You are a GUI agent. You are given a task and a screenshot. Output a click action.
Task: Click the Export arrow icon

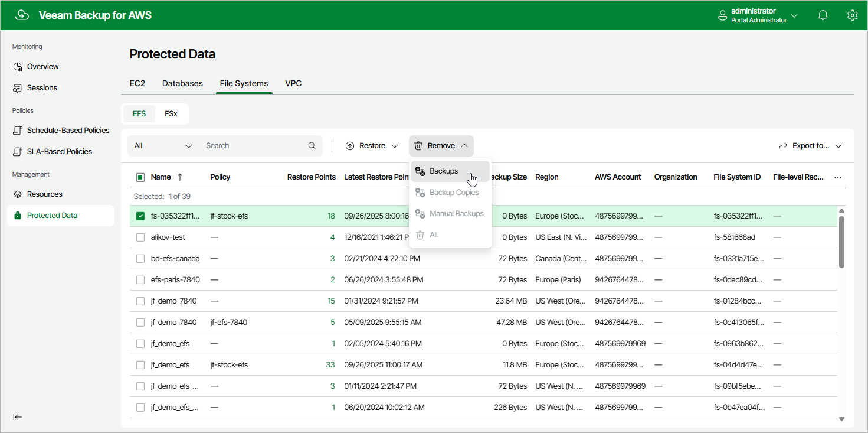tap(784, 146)
